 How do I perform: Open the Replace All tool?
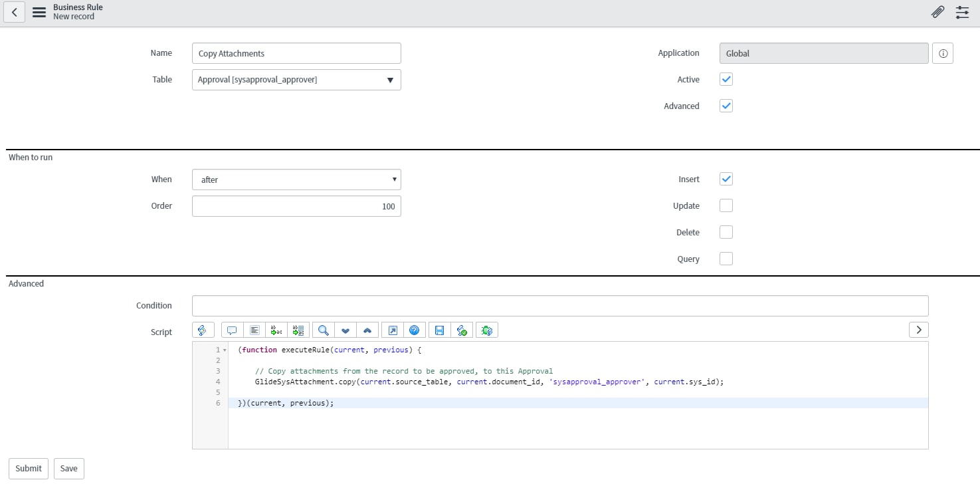(x=298, y=330)
